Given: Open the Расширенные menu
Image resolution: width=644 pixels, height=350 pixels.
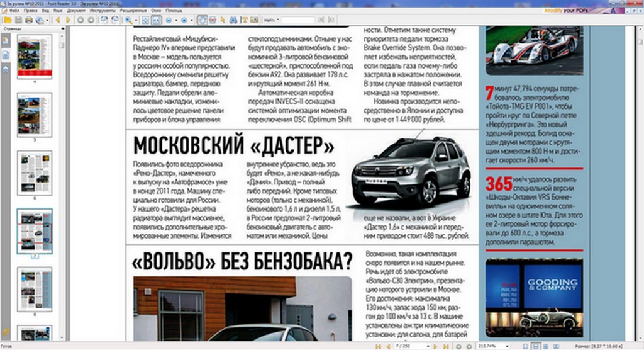Looking at the screenshot, I should tap(133, 11).
